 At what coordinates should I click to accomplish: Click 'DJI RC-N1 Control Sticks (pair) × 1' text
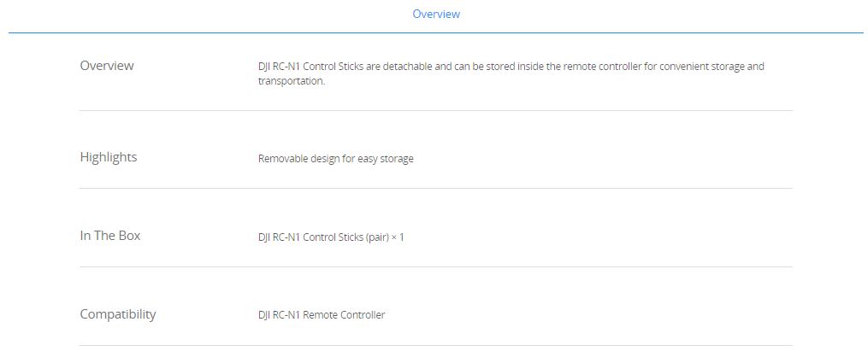(x=331, y=237)
